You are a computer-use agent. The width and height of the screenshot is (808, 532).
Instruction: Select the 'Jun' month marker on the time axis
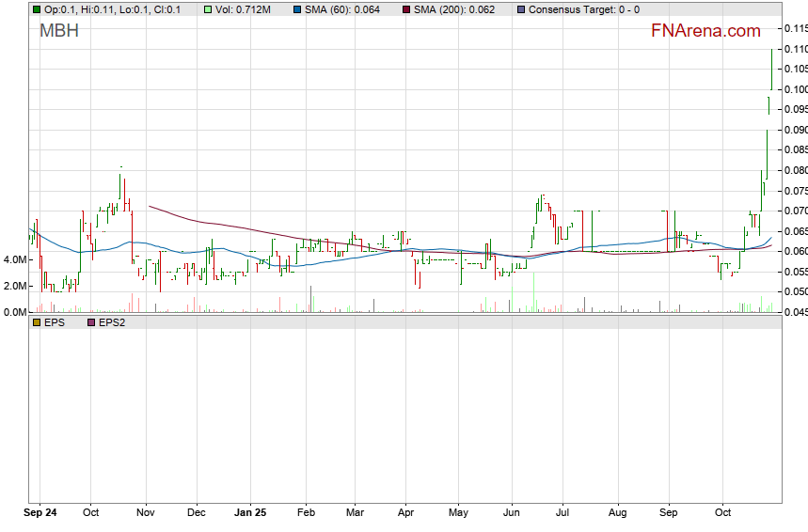[x=512, y=513]
